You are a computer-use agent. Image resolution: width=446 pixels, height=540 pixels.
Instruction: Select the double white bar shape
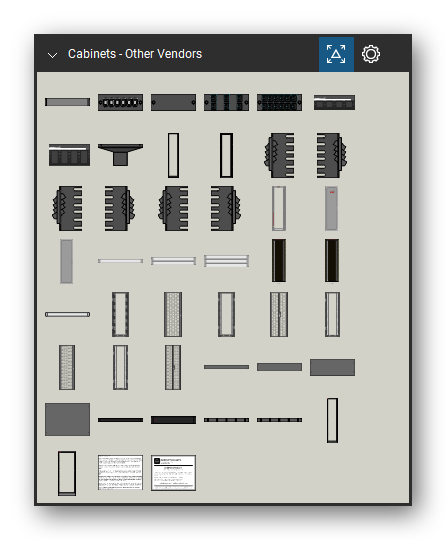[173, 261]
